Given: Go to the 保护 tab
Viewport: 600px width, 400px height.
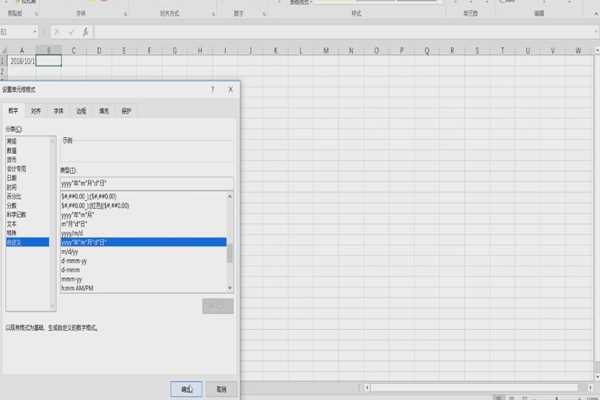Looking at the screenshot, I should tap(126, 111).
